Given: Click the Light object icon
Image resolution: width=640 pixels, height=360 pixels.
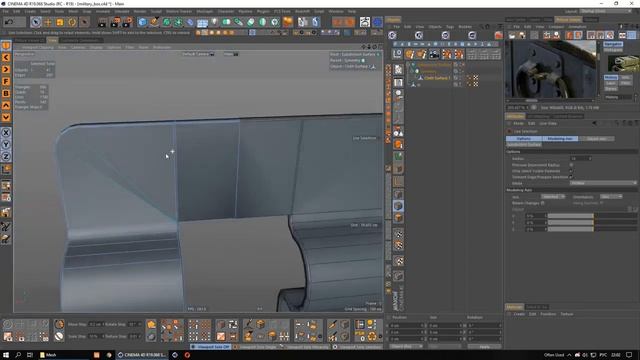Looking at the screenshot, I should pos(215,22).
